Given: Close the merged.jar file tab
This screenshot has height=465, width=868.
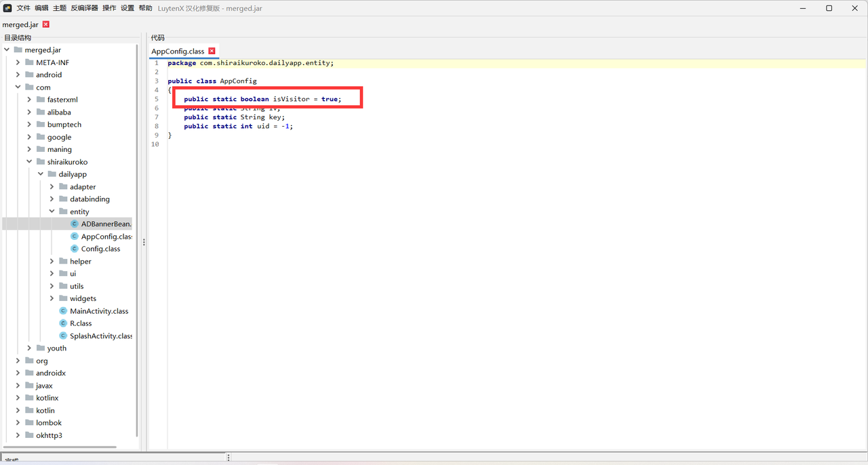Looking at the screenshot, I should (x=46, y=24).
